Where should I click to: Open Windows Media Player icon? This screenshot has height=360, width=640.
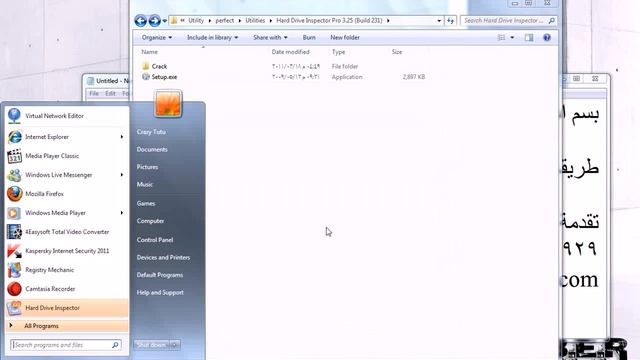[14, 213]
